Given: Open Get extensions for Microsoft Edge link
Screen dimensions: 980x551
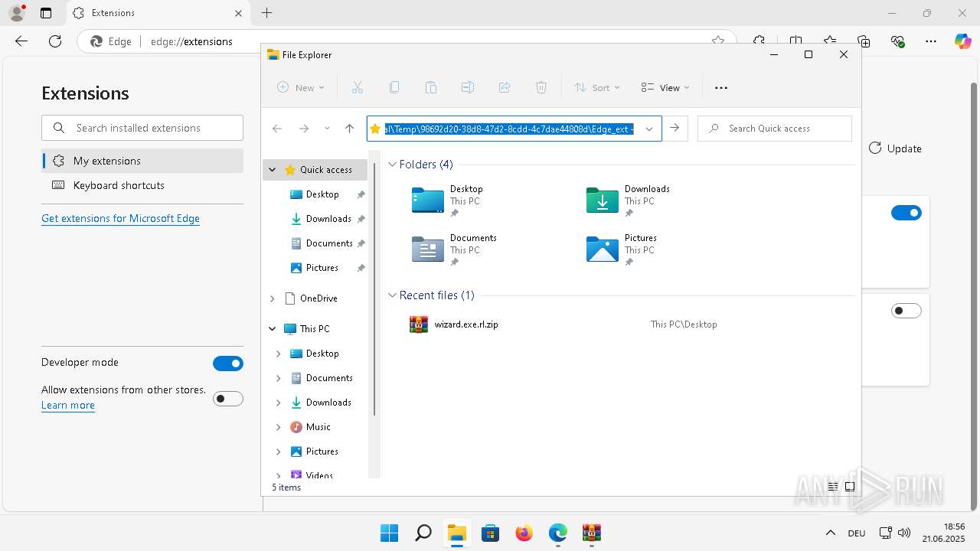Looking at the screenshot, I should [120, 218].
